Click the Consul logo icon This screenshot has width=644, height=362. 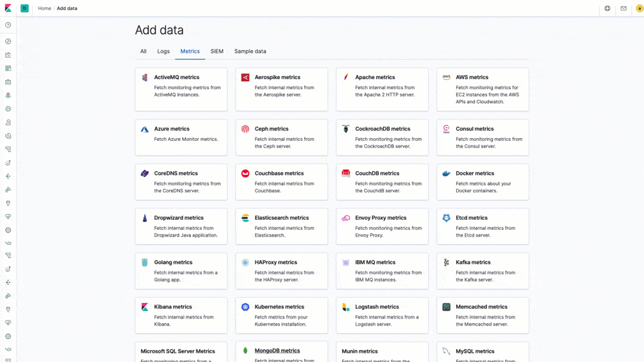pyautogui.click(x=447, y=129)
